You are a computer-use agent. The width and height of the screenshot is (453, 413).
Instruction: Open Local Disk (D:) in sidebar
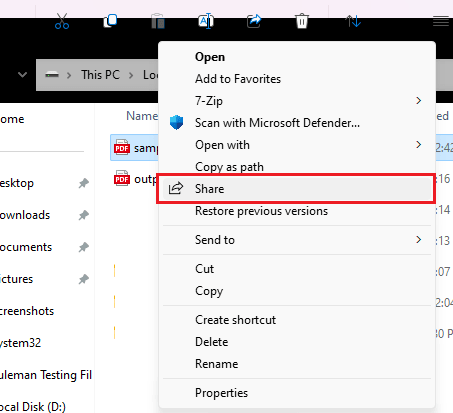[33, 407]
